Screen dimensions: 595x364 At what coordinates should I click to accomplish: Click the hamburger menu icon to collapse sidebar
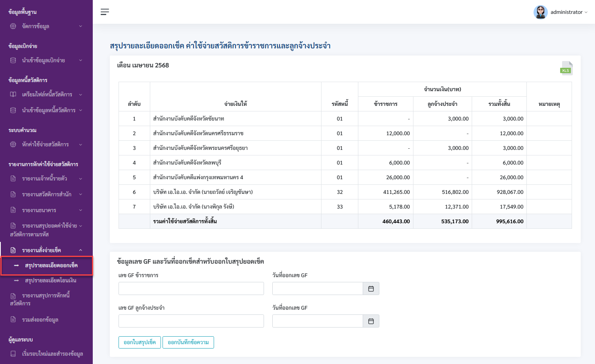pyautogui.click(x=105, y=12)
